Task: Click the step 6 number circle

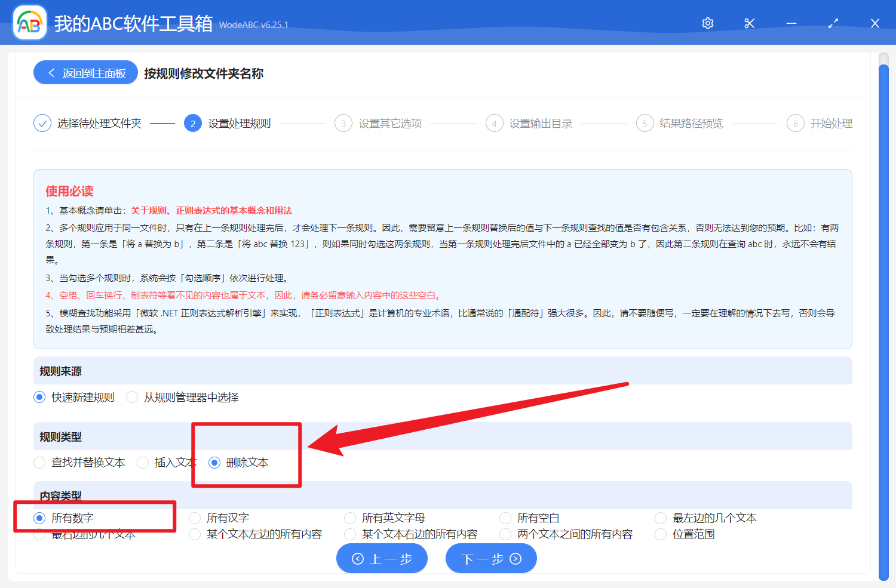Action: tap(795, 124)
